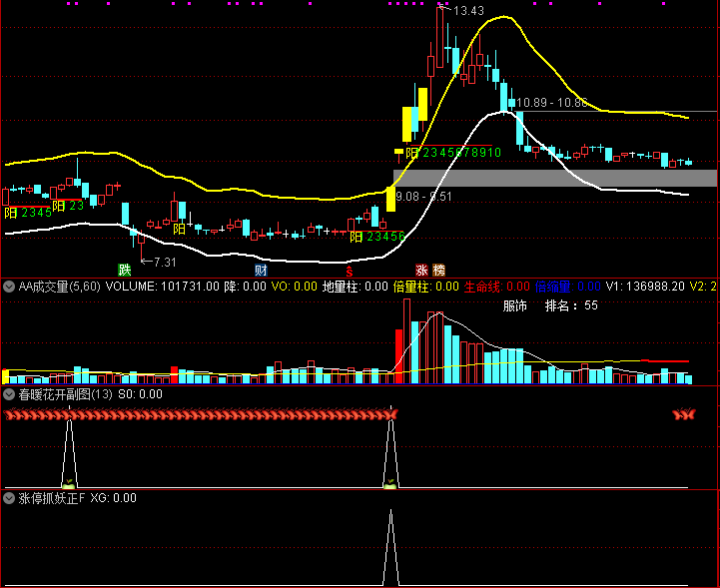The image size is (720, 588).
Task: Click the S0: 0.00 readout
Action: pyautogui.click(x=140, y=394)
